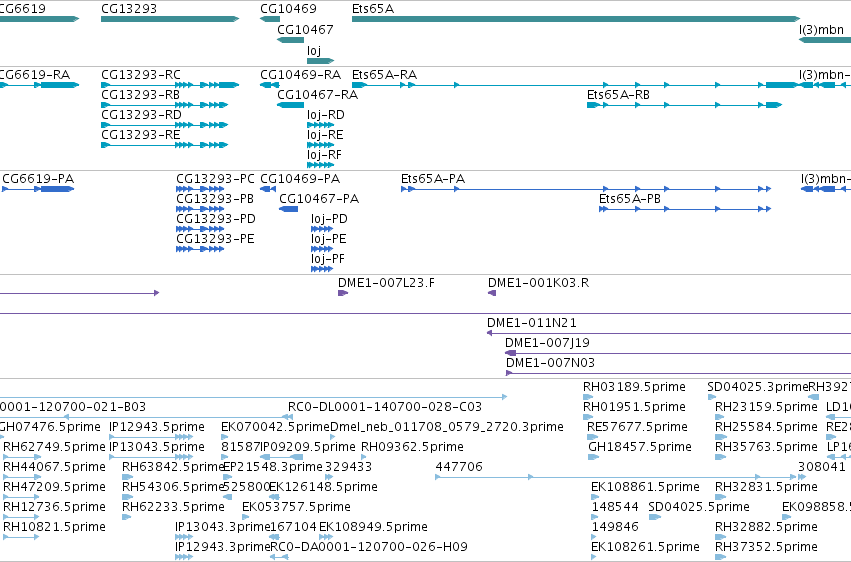
Task: Click the IP12943.5prime EST label
Action: pos(157,427)
